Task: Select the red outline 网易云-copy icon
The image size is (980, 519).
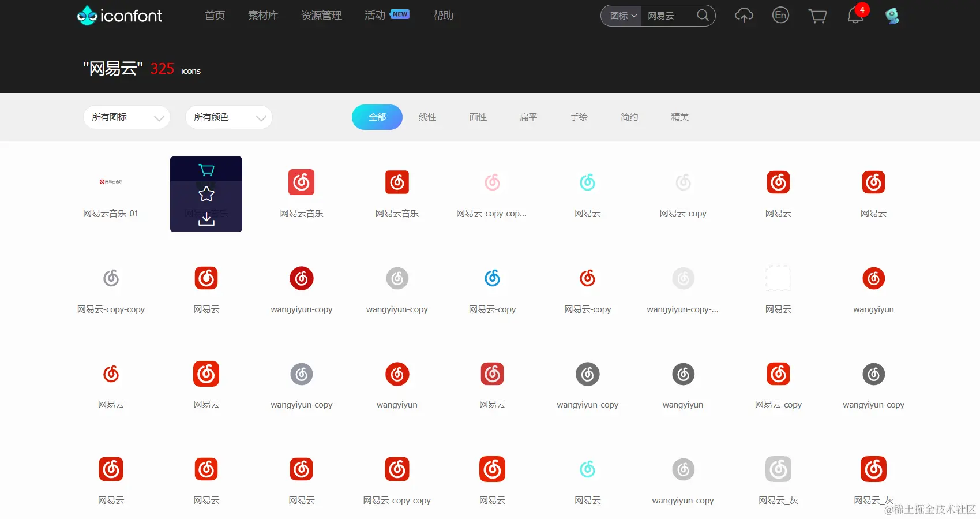Action: click(x=587, y=278)
